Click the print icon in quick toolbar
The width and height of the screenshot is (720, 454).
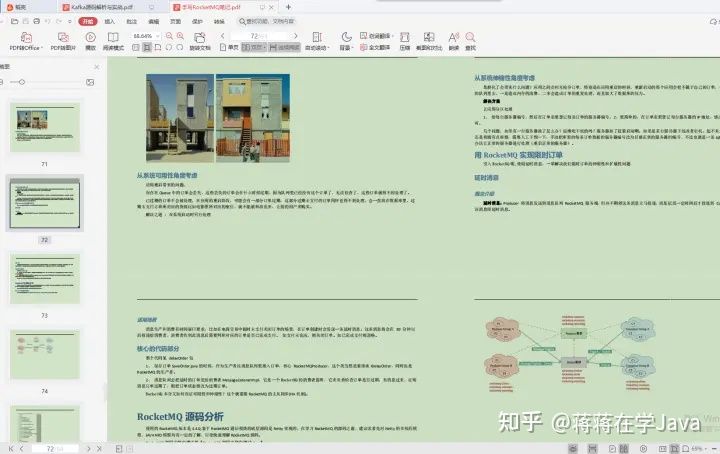point(36,21)
